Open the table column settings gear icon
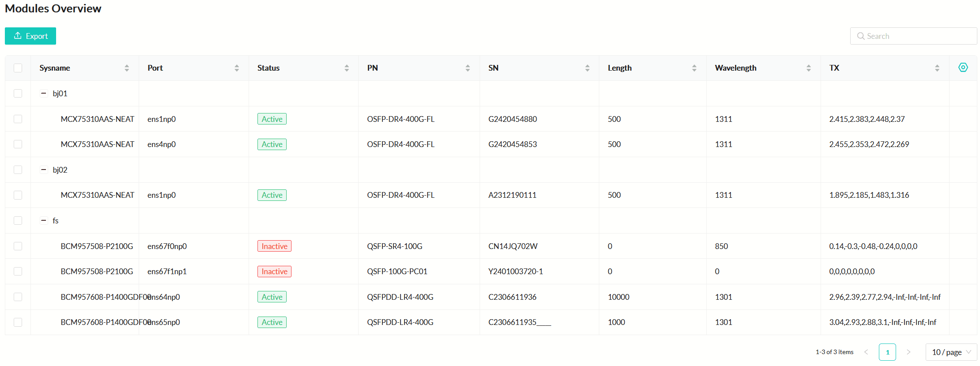Image resolution: width=980 pixels, height=366 pixels. click(x=963, y=68)
